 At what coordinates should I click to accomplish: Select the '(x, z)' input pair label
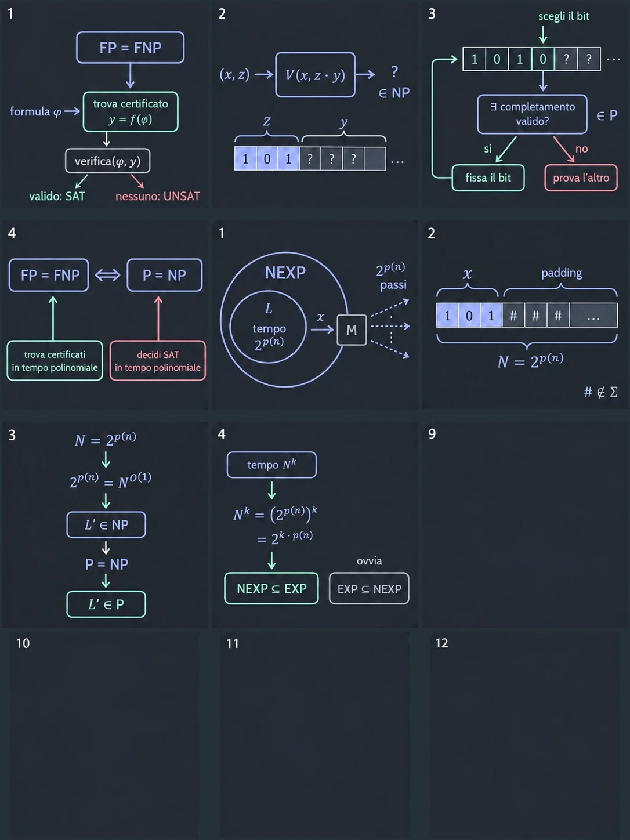click(x=234, y=74)
